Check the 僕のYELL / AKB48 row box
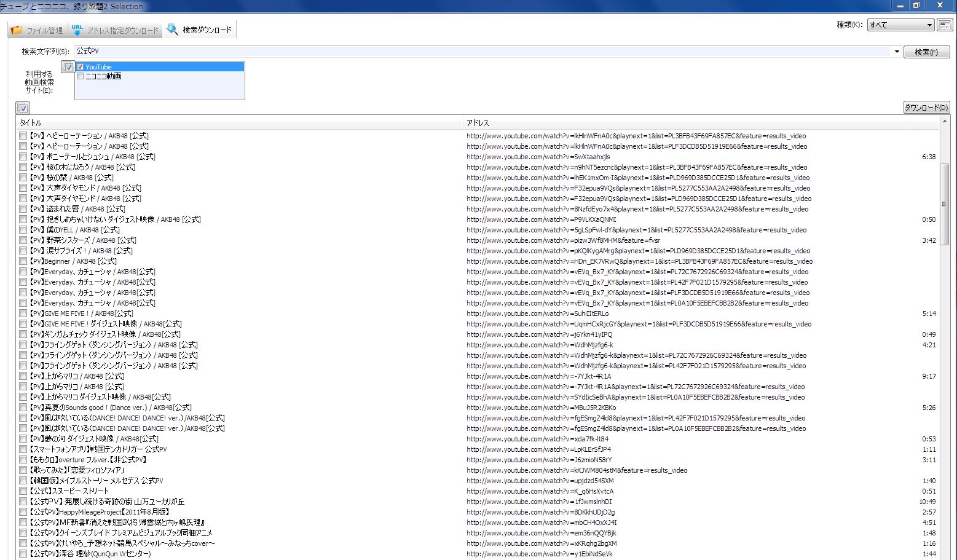This screenshot has width=957, height=560. (x=23, y=230)
